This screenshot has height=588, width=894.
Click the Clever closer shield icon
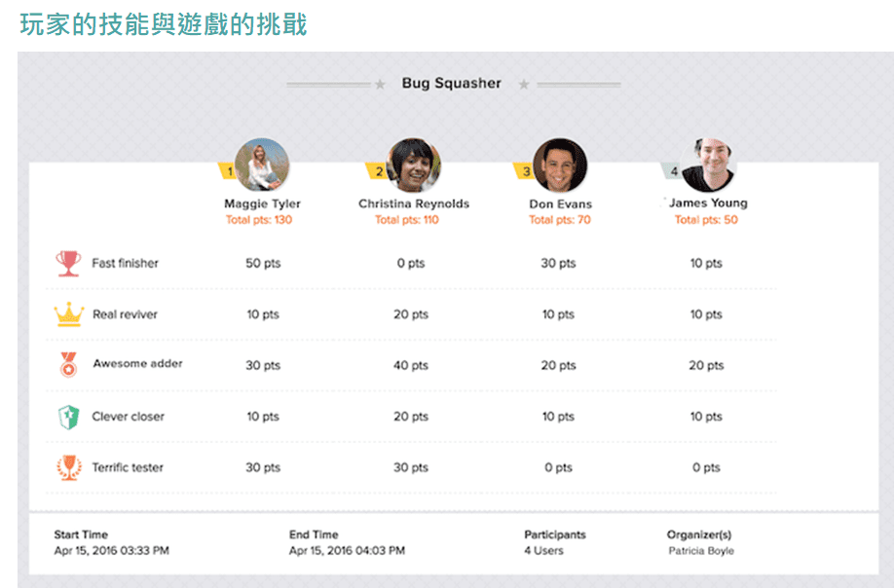(68, 417)
